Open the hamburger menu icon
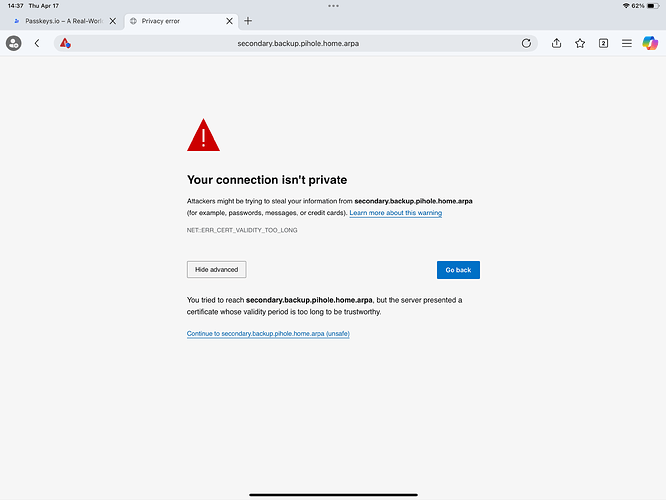Viewport: 666px width, 500px height. point(626,43)
